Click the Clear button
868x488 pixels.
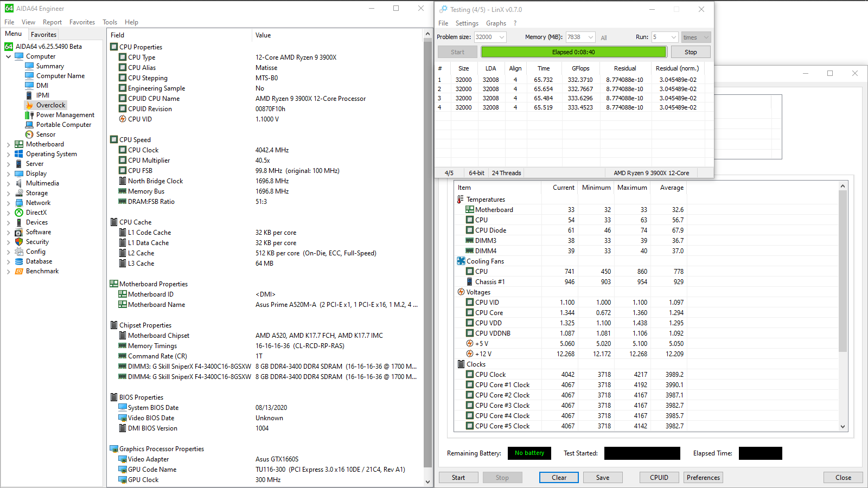559,478
